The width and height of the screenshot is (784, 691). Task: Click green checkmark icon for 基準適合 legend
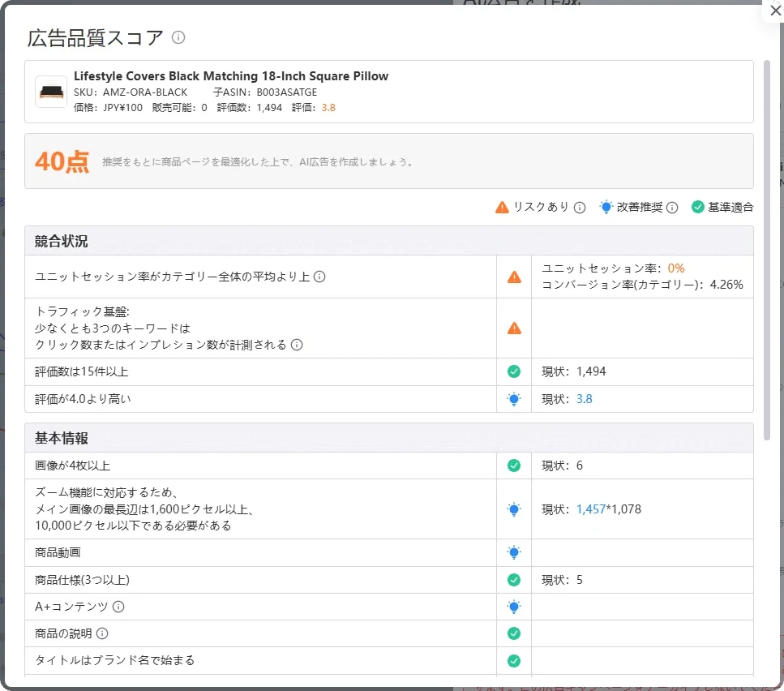click(x=698, y=207)
